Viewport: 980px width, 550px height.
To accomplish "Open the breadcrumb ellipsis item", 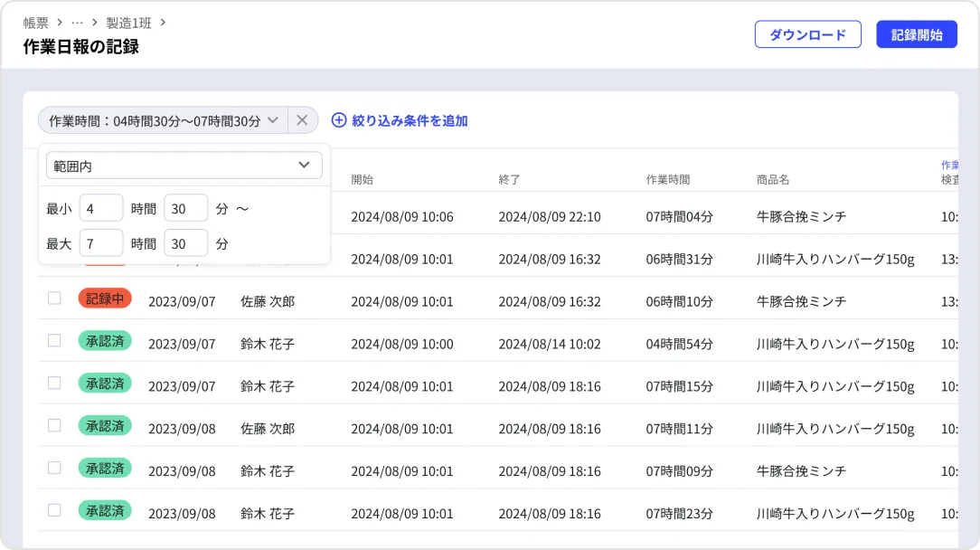I will coord(77,23).
